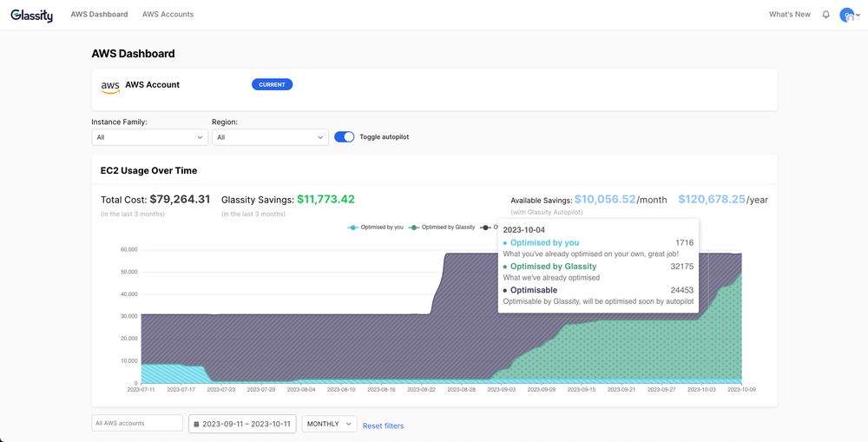The image size is (868, 442).
Task: Click the AWS logo icon
Action: point(110,88)
